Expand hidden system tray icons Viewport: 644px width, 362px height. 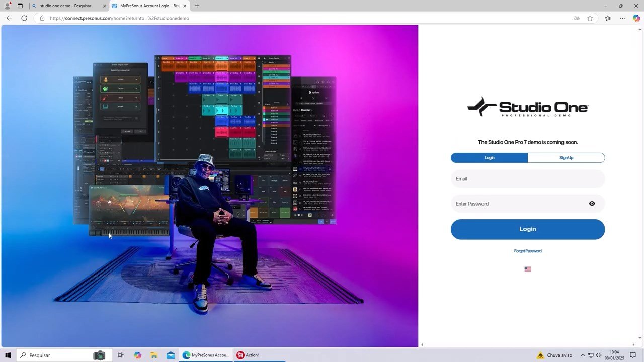coord(582,355)
